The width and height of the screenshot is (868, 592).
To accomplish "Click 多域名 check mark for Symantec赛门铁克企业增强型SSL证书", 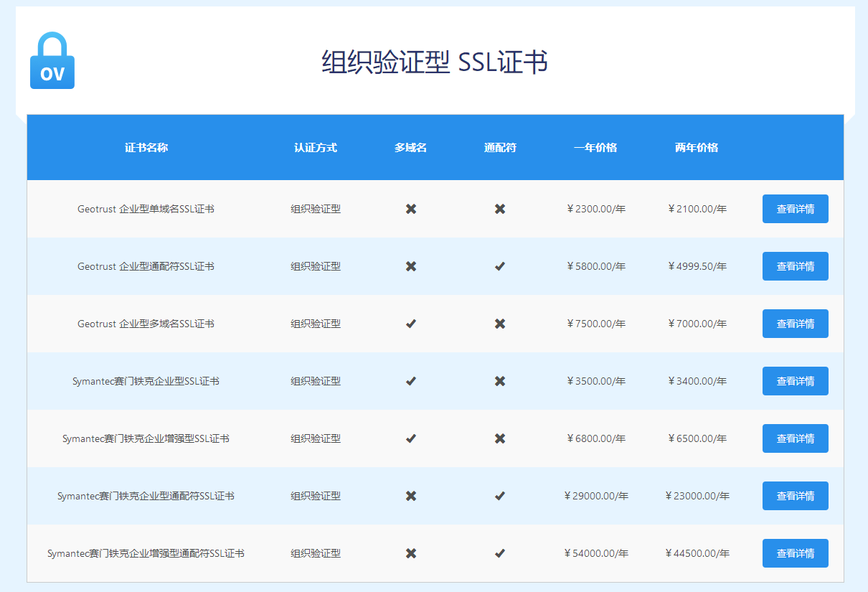I will point(411,438).
